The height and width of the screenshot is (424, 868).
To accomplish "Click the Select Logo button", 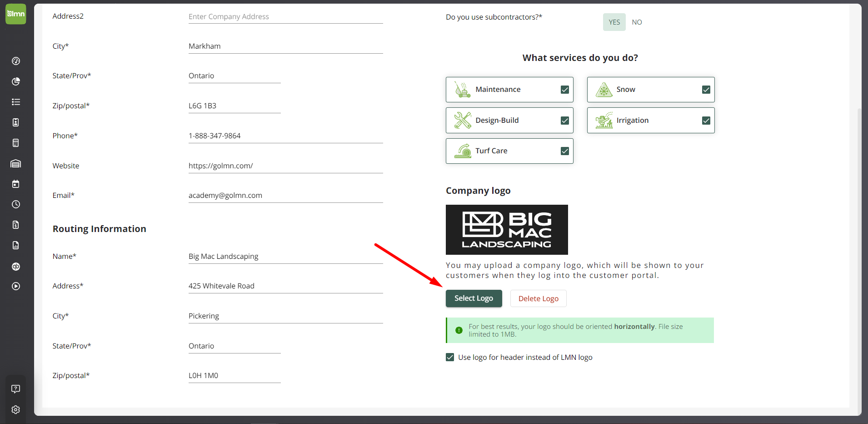I will (x=474, y=298).
